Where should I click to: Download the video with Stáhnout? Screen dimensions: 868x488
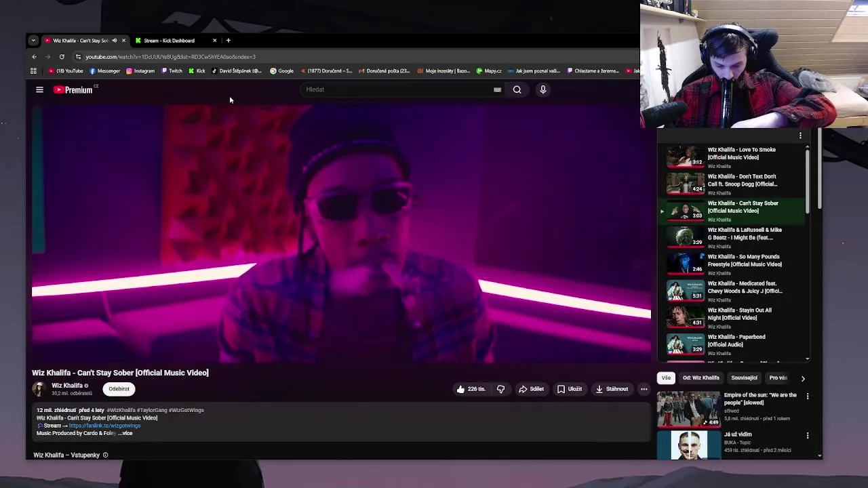[x=612, y=389]
